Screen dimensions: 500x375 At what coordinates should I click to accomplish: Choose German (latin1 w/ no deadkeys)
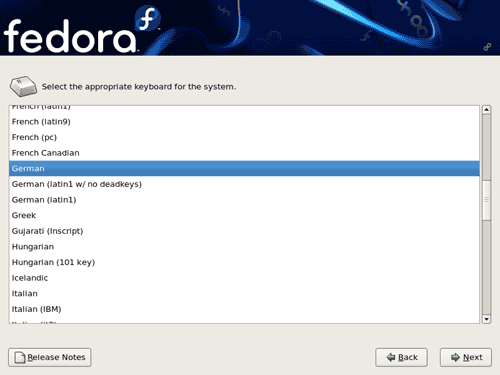244,184
